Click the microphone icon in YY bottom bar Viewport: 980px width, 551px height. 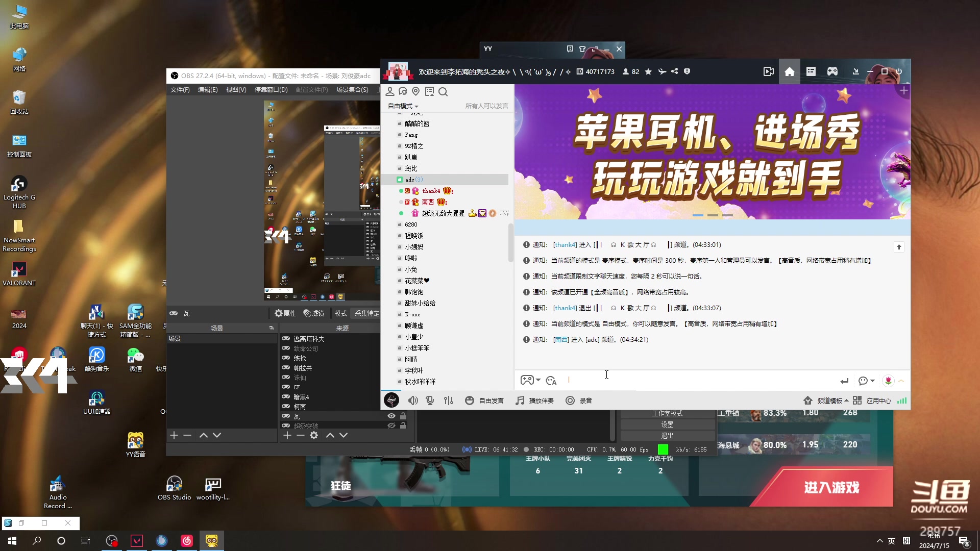click(430, 400)
